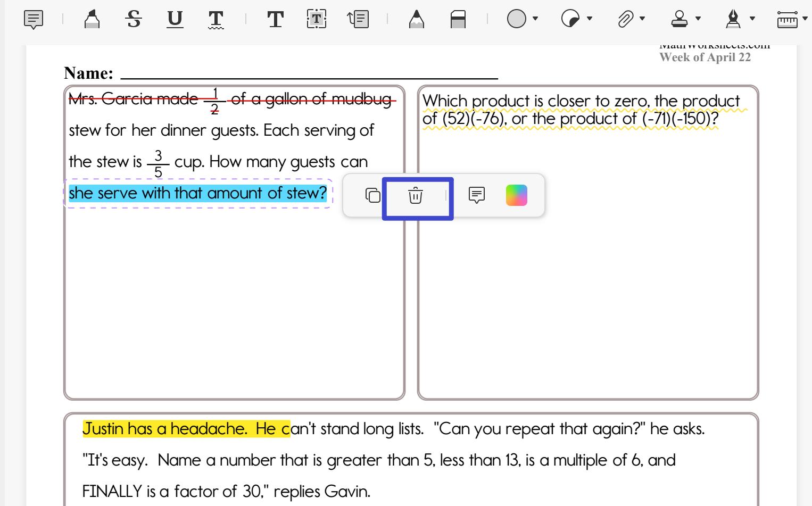Select the text box tool
This screenshot has height=506, width=812.
pos(317,20)
